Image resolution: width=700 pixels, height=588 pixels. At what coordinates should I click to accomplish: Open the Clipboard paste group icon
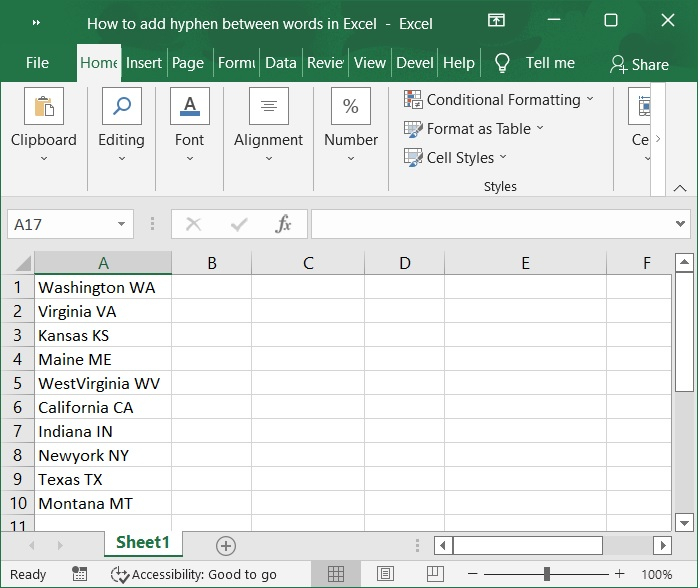point(44,107)
